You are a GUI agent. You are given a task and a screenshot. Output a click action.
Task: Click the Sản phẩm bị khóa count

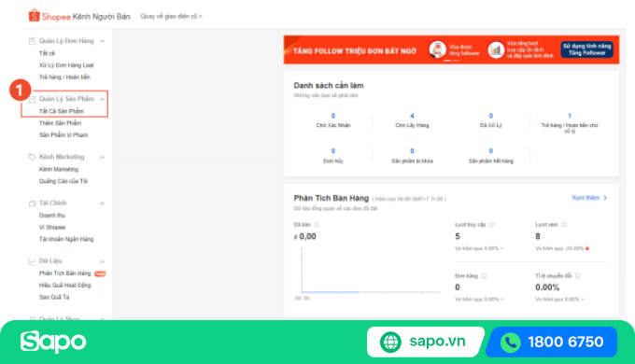click(x=412, y=151)
